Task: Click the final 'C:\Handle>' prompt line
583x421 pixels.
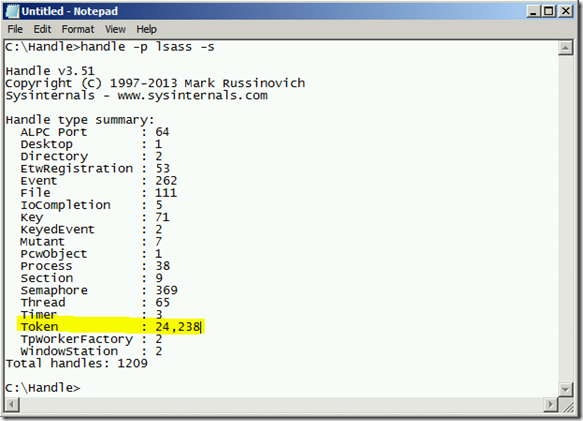Action: coord(42,388)
